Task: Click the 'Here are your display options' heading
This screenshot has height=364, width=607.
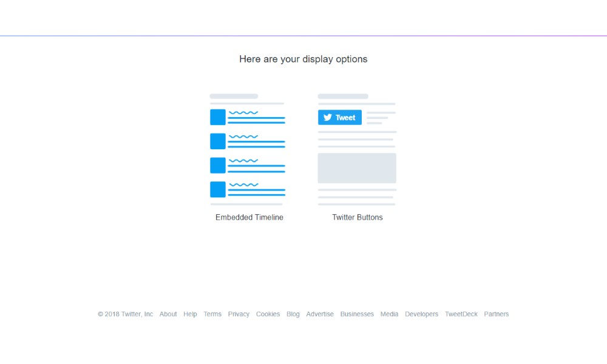Action: 303,59
